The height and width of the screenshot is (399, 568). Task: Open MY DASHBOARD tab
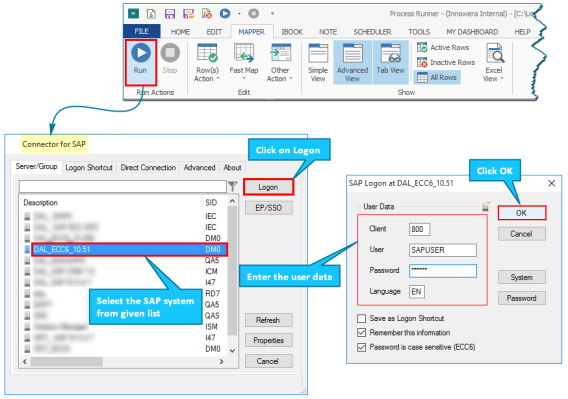point(472,32)
